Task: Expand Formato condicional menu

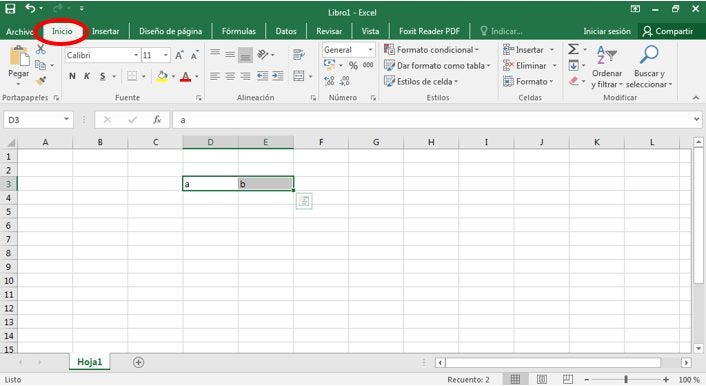Action: (431, 50)
